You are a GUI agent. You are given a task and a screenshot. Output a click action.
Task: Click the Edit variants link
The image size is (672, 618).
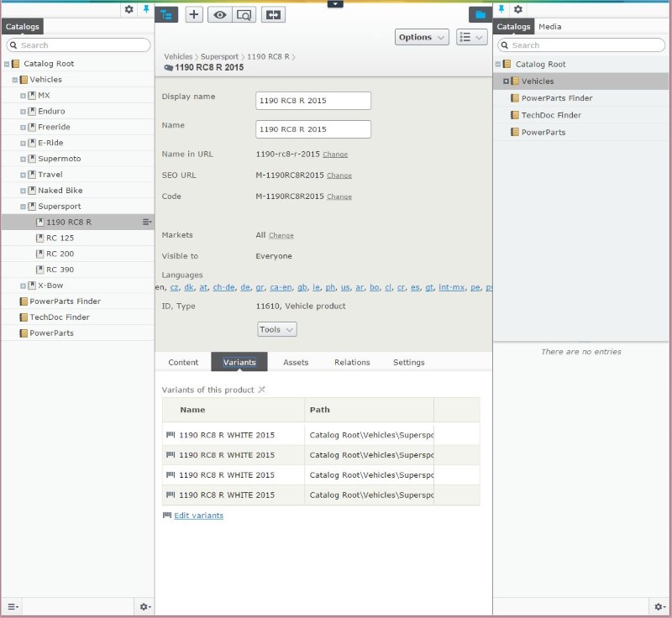[198, 516]
